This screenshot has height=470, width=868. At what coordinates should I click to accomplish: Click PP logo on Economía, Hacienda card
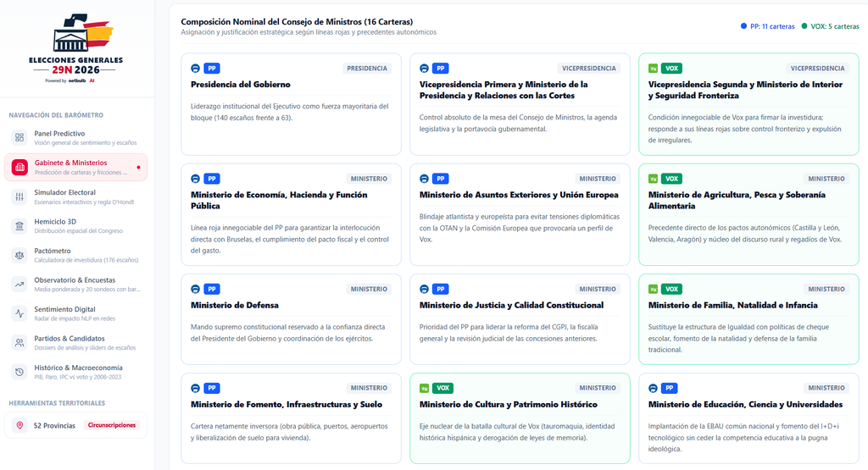[196, 179]
